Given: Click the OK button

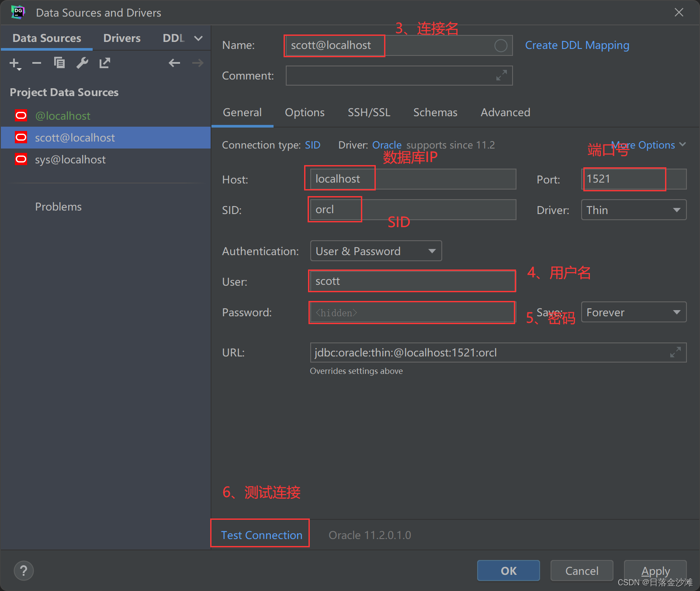Looking at the screenshot, I should coord(509,570).
